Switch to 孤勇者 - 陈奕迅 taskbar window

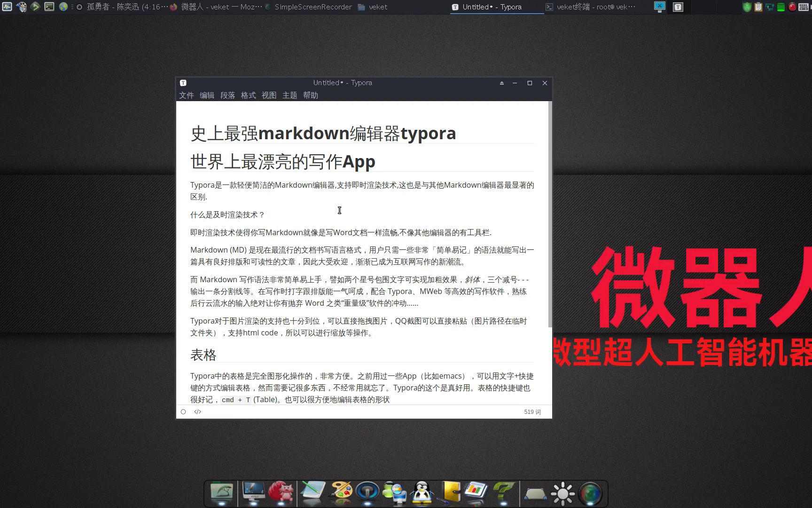(121, 7)
